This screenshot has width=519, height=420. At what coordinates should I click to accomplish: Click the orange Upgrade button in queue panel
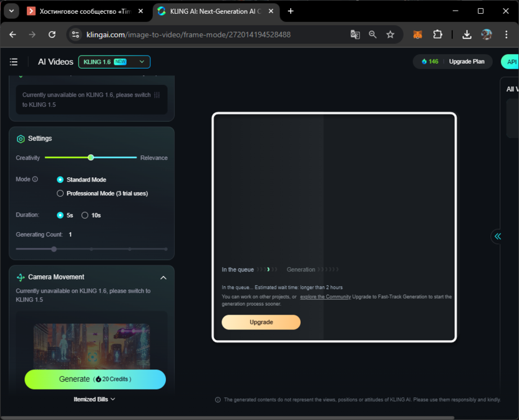pyautogui.click(x=261, y=322)
